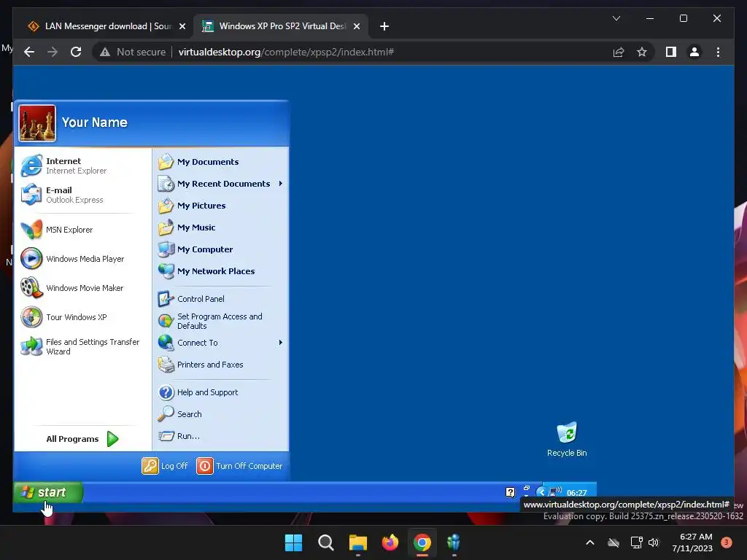Open My Computer
This screenshot has height=560, width=747.
point(196,249)
